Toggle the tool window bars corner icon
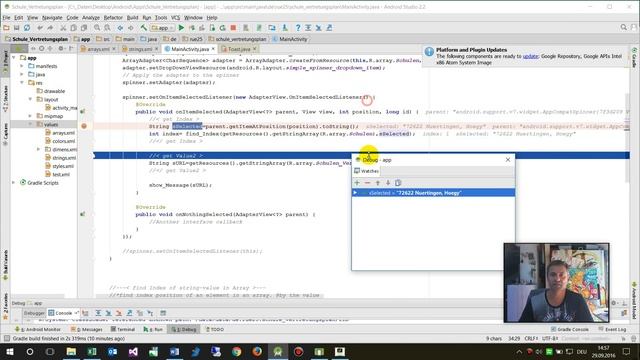Viewport: 640px width, 360px height. tap(7, 338)
